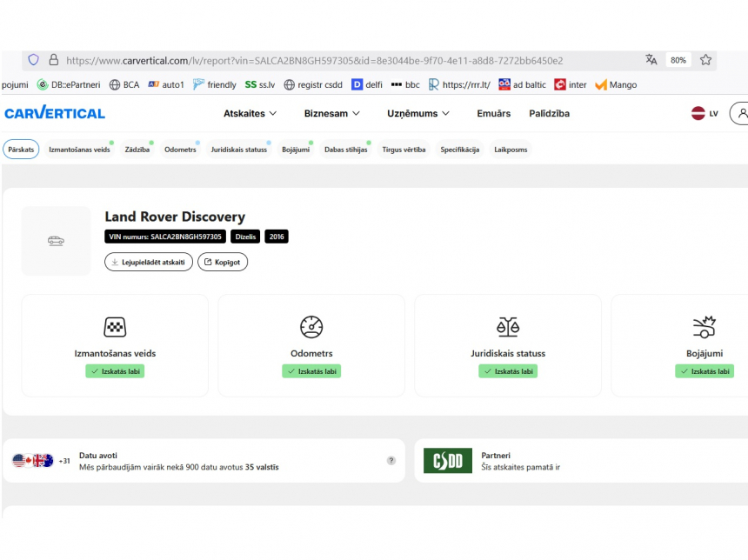Bookmark page with star icon
Image resolution: width=748 pixels, height=560 pixels.
coord(705,60)
